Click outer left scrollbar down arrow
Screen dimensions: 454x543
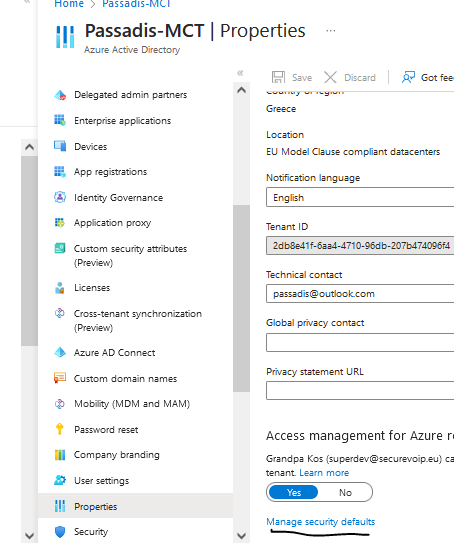coord(29,536)
